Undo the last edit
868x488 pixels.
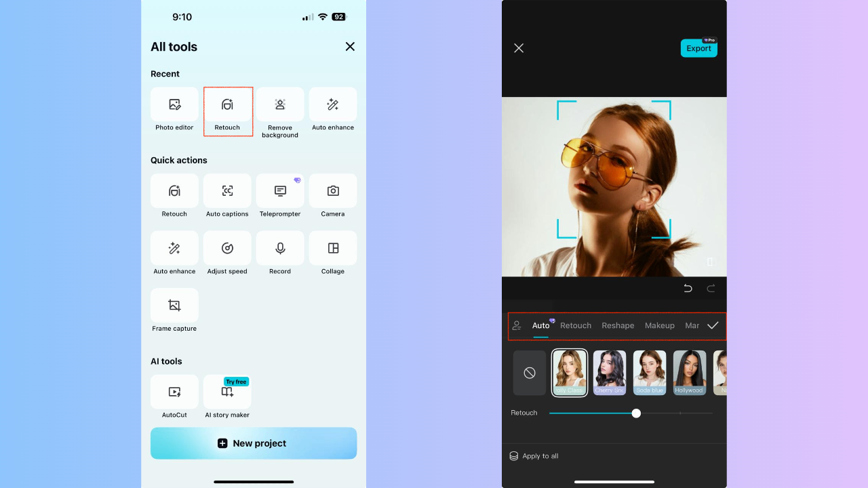tap(688, 288)
